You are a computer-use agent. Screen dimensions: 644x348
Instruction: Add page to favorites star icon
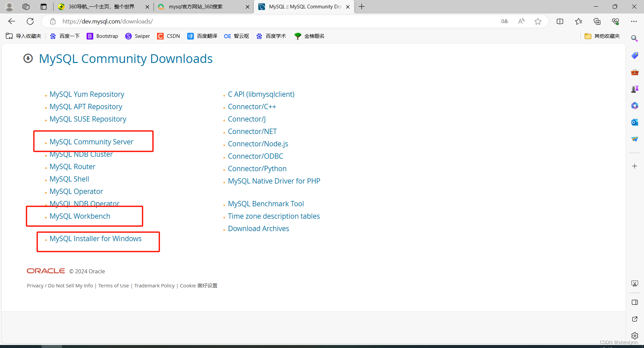coord(538,21)
